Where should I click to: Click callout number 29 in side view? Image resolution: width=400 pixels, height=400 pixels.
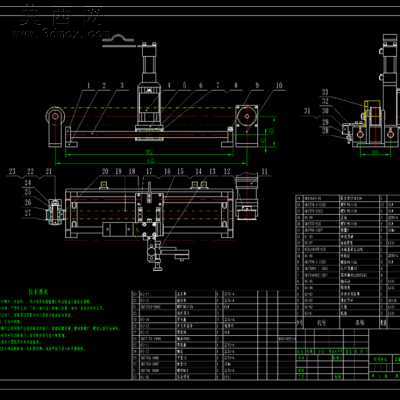tap(325, 122)
